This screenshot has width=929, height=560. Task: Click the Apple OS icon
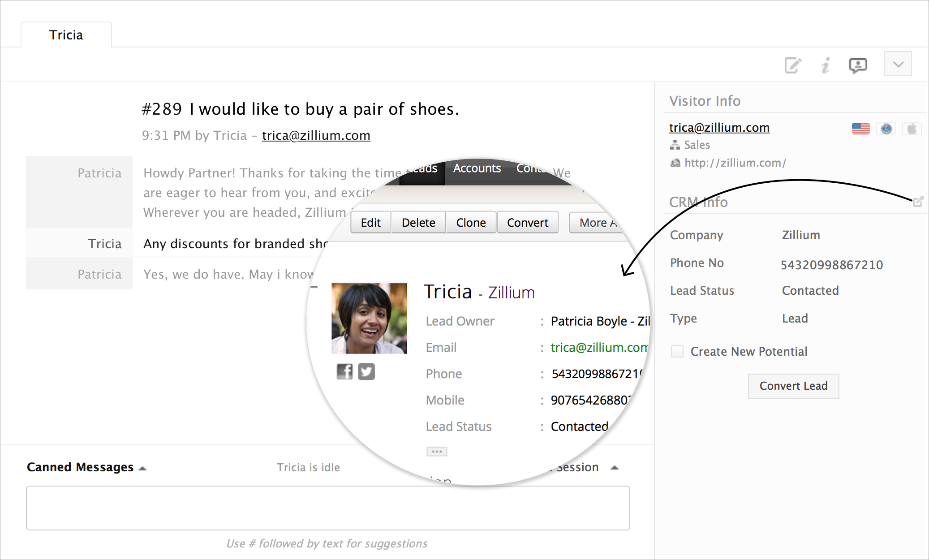912,129
